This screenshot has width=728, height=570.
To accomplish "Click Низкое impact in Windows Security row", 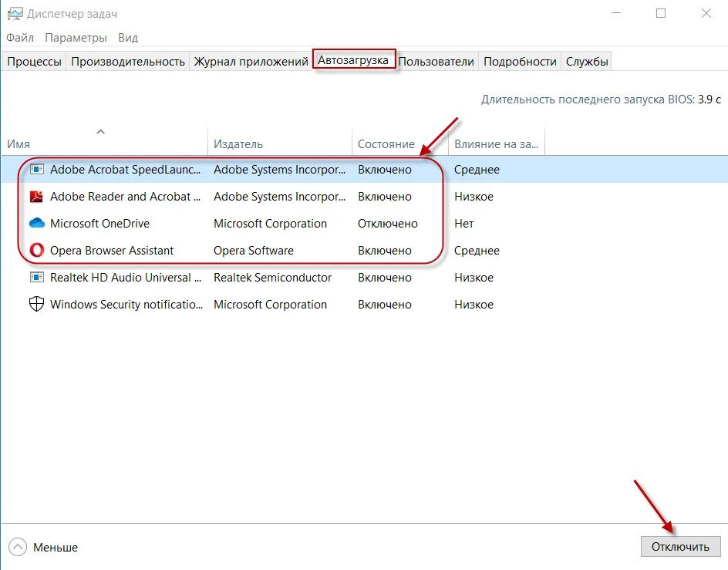I will tap(474, 304).
